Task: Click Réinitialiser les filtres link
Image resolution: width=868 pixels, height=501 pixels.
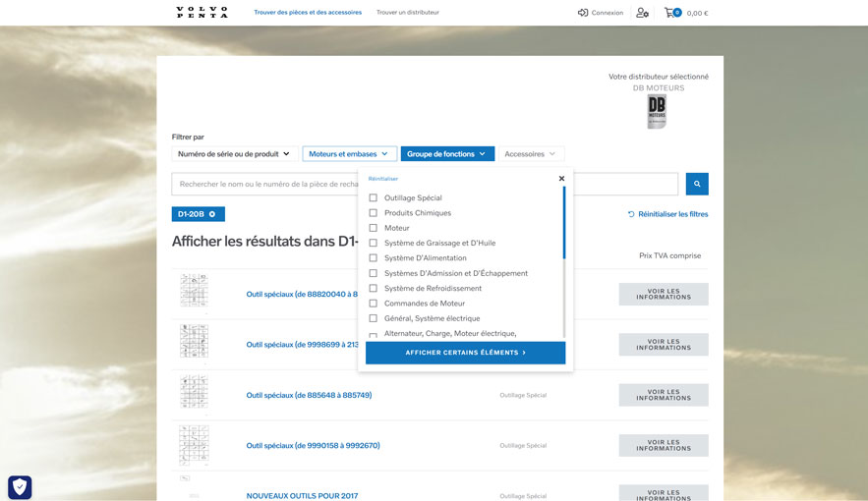Action: click(x=668, y=214)
